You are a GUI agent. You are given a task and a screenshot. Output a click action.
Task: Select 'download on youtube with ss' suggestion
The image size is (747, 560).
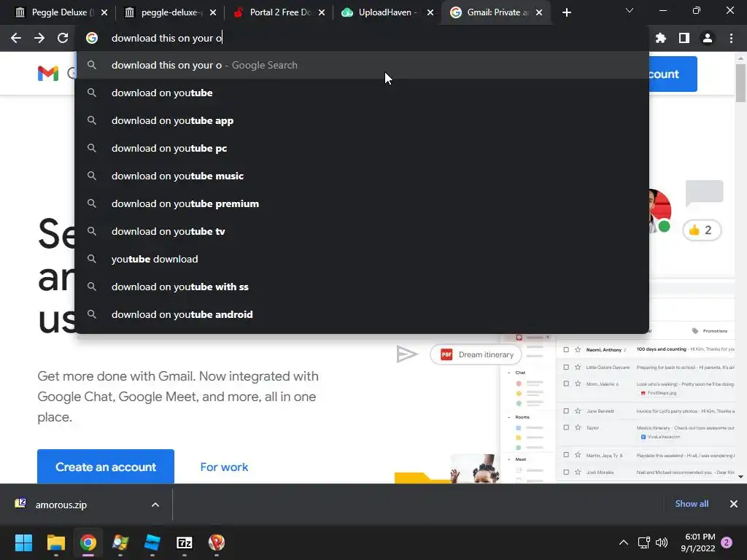[x=362, y=286]
